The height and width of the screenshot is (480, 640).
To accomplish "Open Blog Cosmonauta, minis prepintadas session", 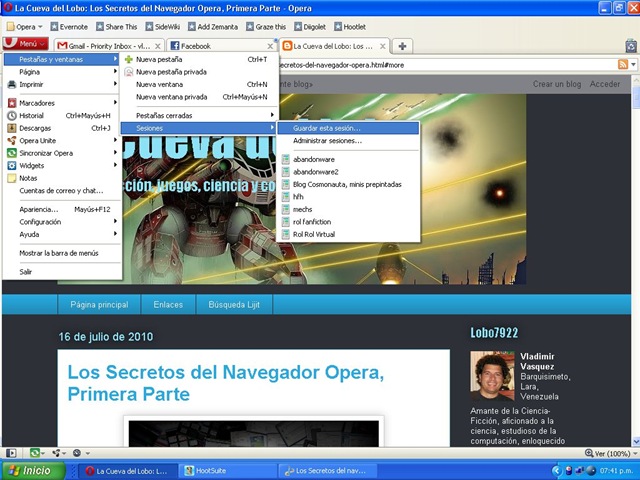I will [x=348, y=184].
